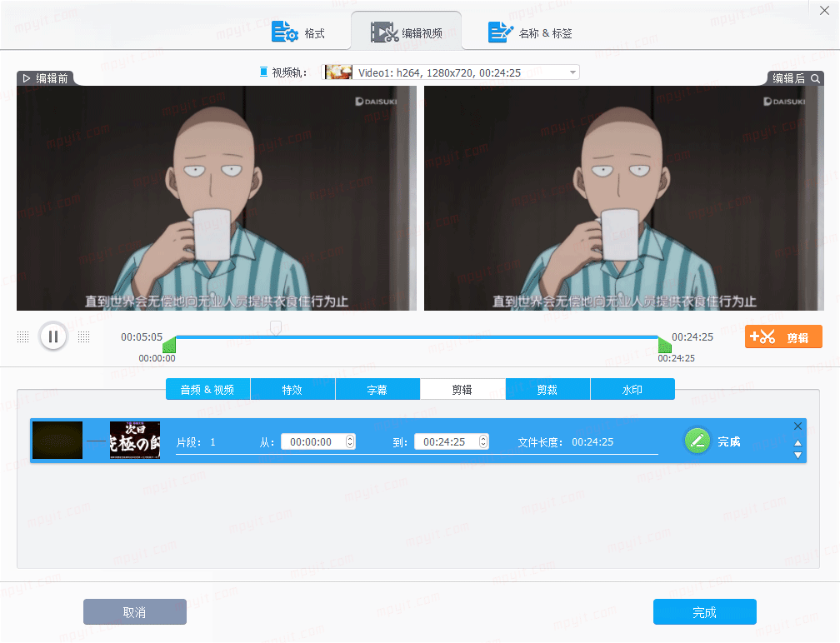Click the 编辑后 preview video
840x643 pixels.
coord(624,198)
